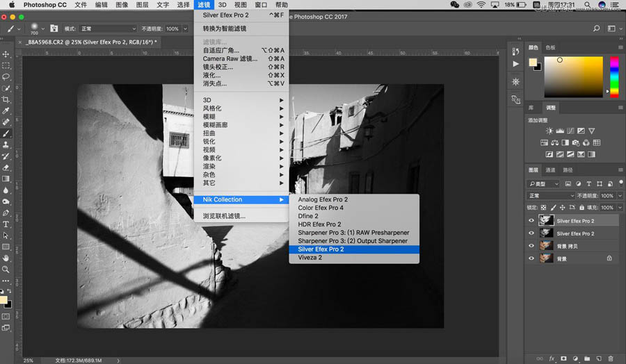This screenshot has height=364, width=626.
Task: Add a Brightness/Contrast adjustment
Action: pos(549,131)
